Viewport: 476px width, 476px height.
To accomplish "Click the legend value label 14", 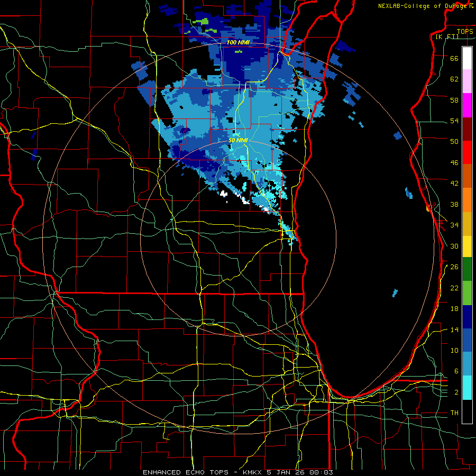I will point(454,329).
